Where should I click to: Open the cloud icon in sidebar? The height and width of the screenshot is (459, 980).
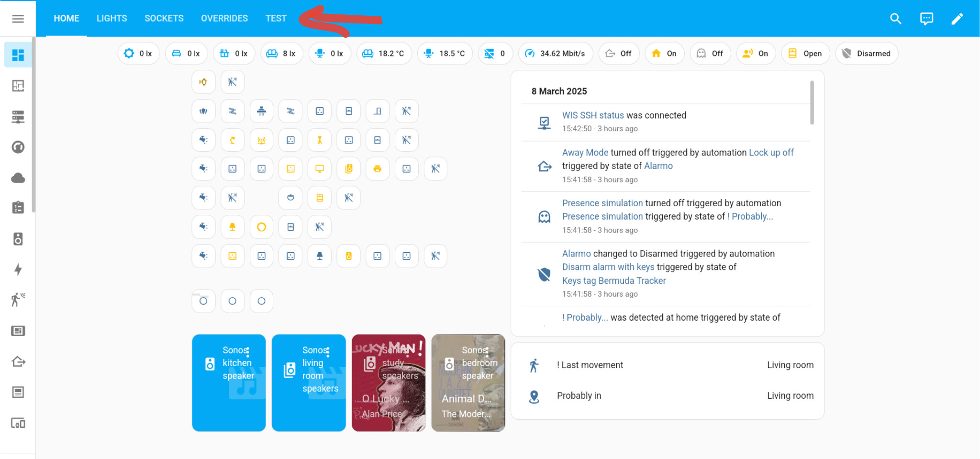pyautogui.click(x=18, y=178)
